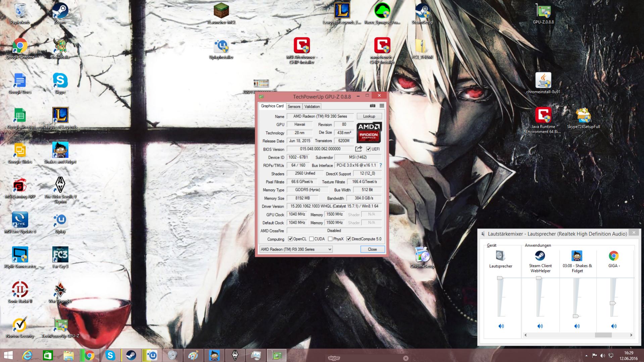Toggle the DirectCompute 5.0 checkbox

349,239
